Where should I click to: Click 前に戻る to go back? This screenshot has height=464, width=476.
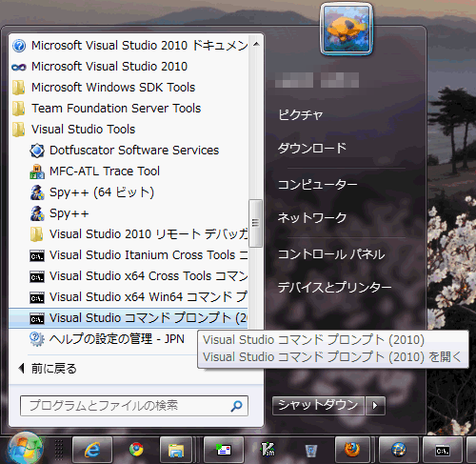tap(48, 369)
